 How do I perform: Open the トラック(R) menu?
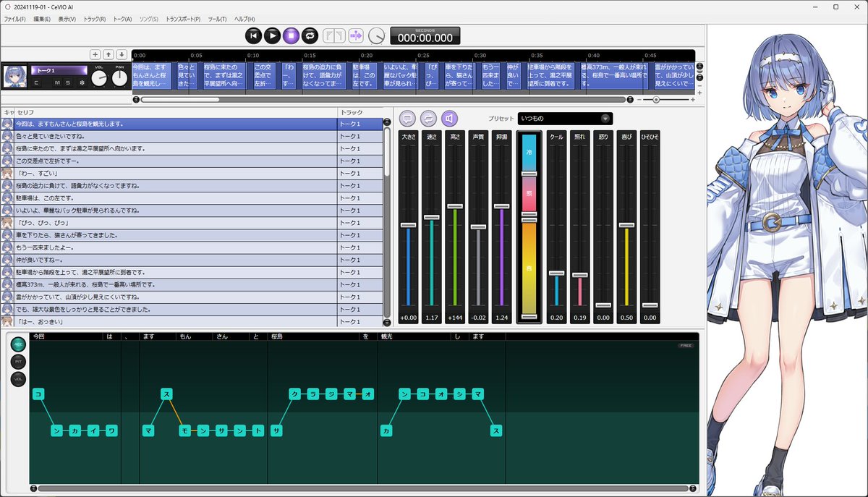click(x=95, y=19)
